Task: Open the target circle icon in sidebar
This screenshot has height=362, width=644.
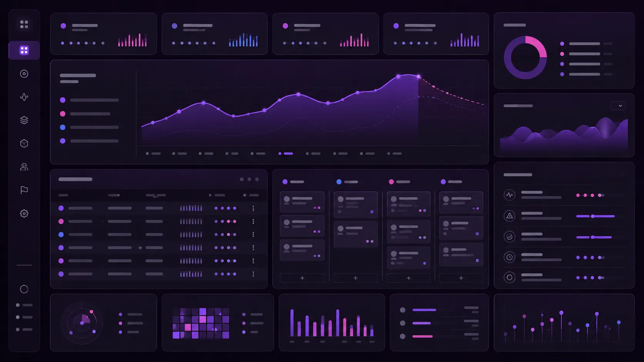Action: pos(24,74)
